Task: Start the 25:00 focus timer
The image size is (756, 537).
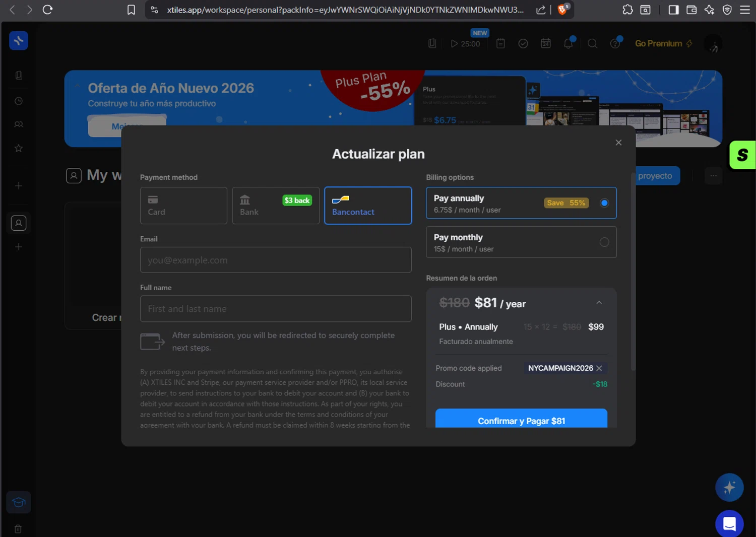Action: click(465, 44)
